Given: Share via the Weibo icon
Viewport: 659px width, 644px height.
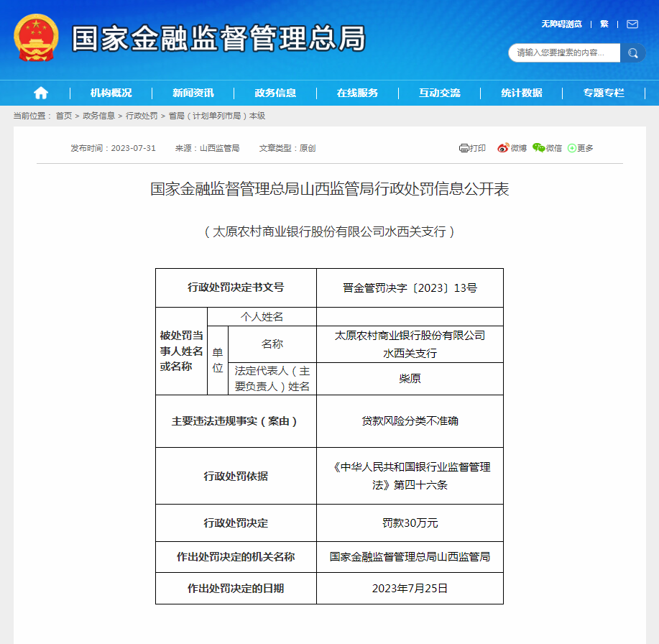Looking at the screenshot, I should pos(502,148).
